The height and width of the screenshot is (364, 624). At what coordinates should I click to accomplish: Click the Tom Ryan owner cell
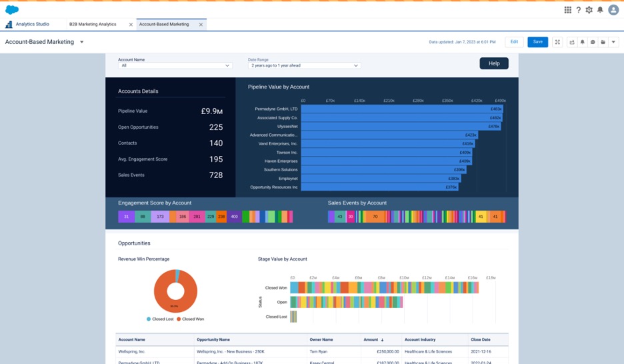(x=319, y=352)
